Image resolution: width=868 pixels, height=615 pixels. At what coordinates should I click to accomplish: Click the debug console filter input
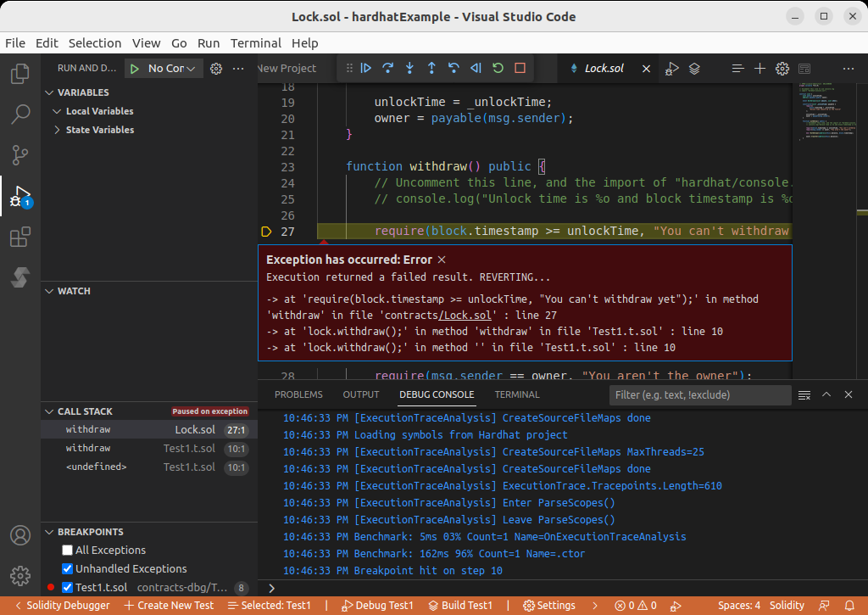(699, 394)
